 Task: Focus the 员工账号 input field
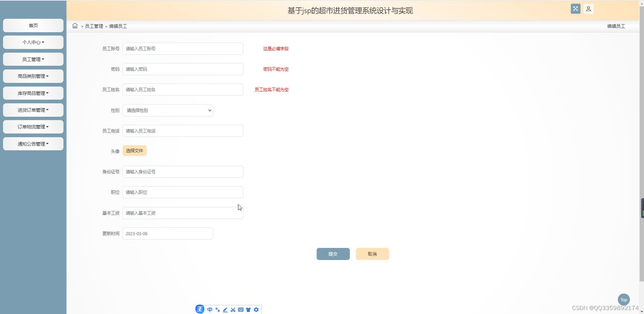point(183,49)
